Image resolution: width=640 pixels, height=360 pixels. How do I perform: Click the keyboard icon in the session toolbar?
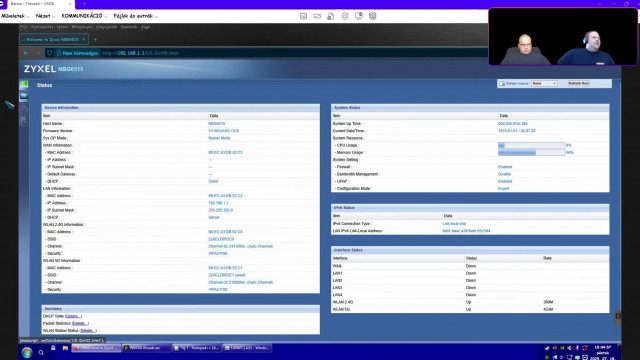317,16
